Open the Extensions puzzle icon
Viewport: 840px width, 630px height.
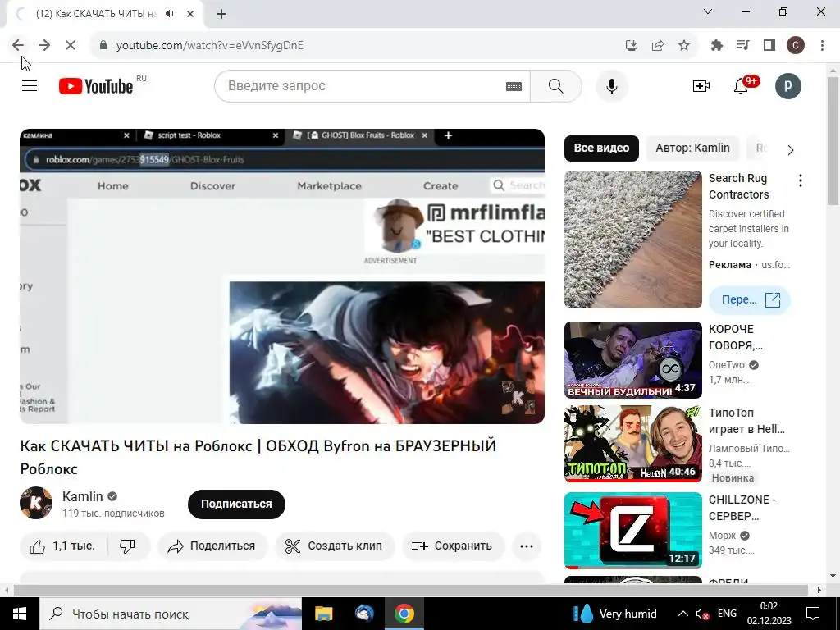716,46
